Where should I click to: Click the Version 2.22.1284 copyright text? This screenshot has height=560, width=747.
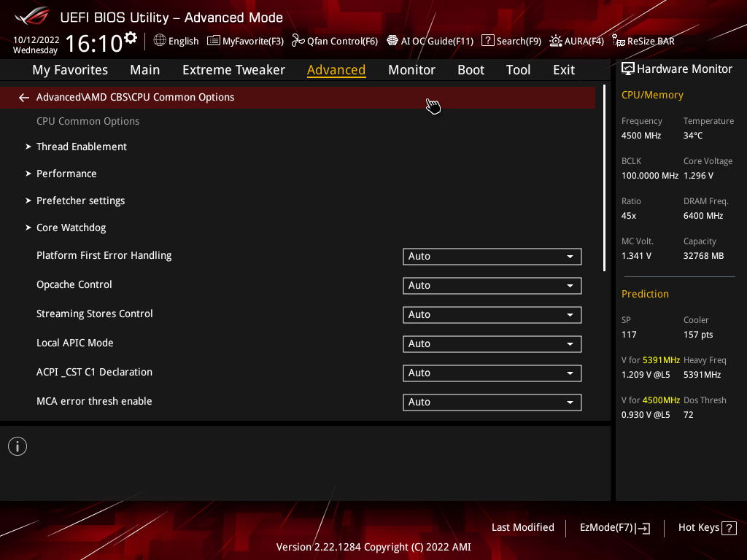pyautogui.click(x=373, y=547)
